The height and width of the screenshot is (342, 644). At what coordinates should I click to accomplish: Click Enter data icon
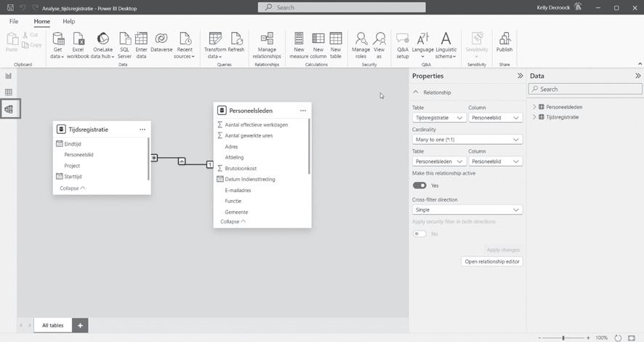point(141,39)
